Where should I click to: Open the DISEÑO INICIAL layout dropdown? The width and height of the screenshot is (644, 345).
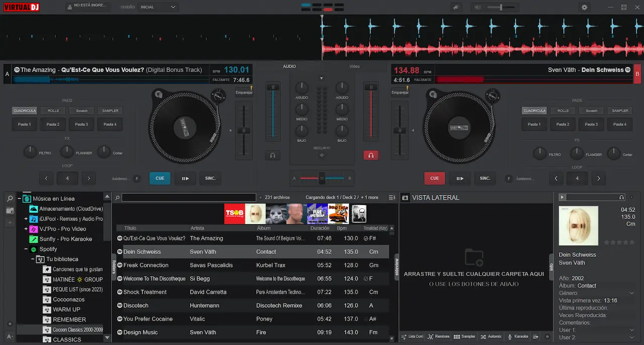[158, 7]
